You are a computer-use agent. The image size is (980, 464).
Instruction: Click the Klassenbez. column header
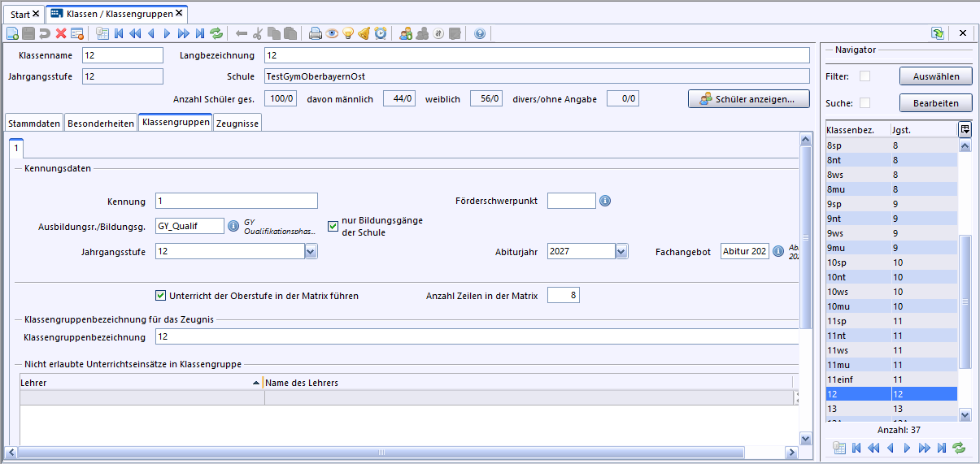[857, 130]
